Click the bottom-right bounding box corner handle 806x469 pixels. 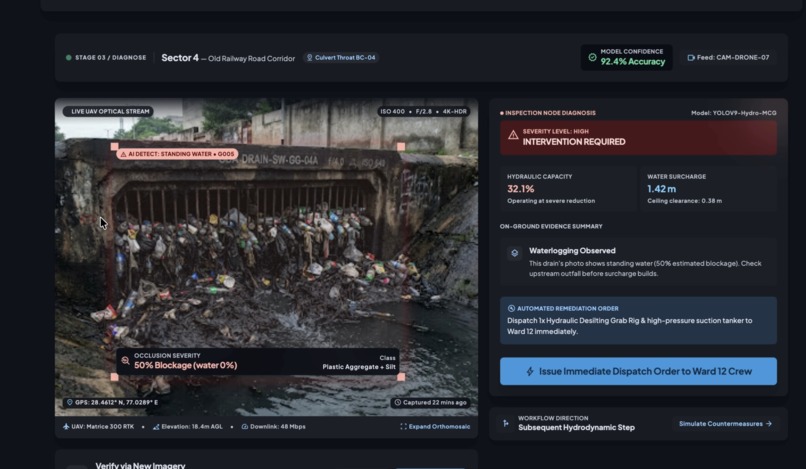(401, 377)
